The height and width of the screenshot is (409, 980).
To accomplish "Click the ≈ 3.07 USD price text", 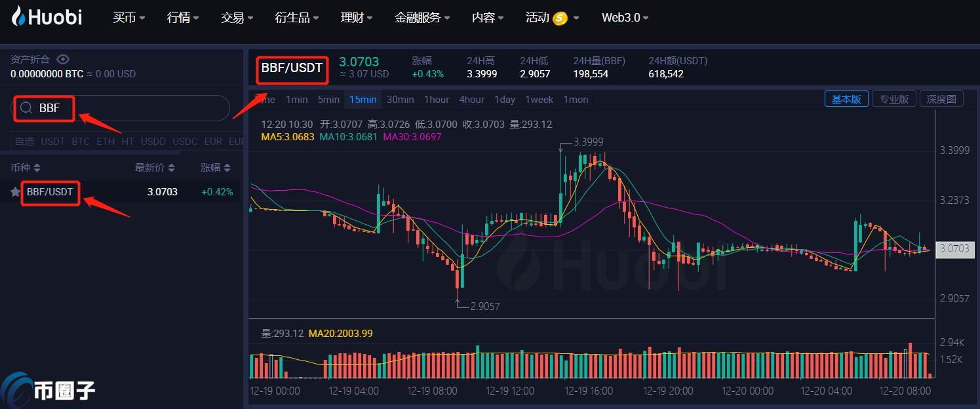I will (x=364, y=74).
